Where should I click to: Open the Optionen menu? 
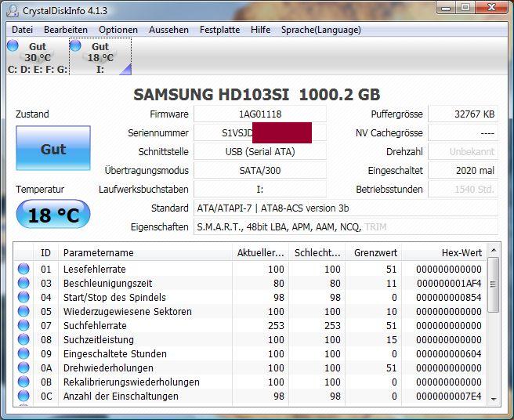[118, 30]
